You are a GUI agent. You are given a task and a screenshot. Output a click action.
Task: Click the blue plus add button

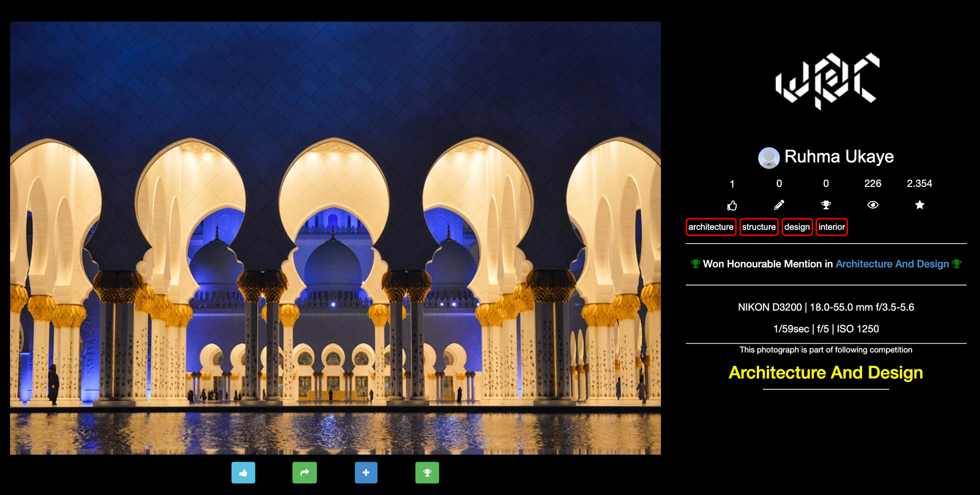(366, 473)
